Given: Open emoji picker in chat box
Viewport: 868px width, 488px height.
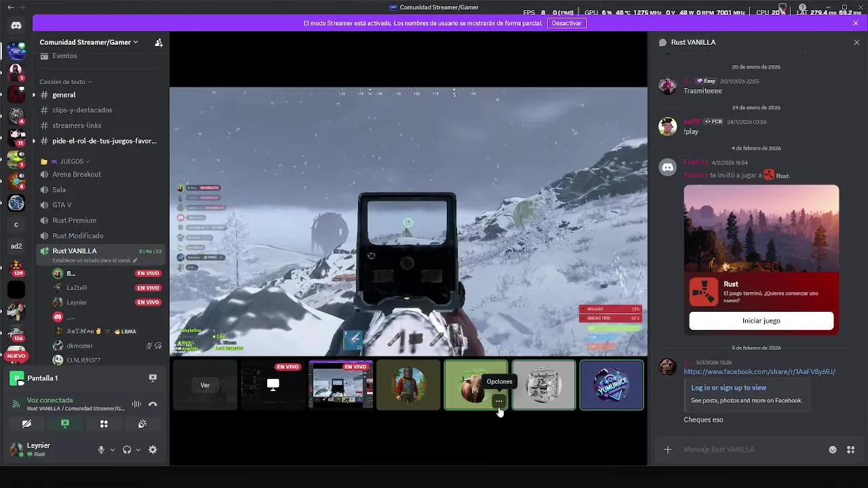Looking at the screenshot, I should click(x=833, y=449).
